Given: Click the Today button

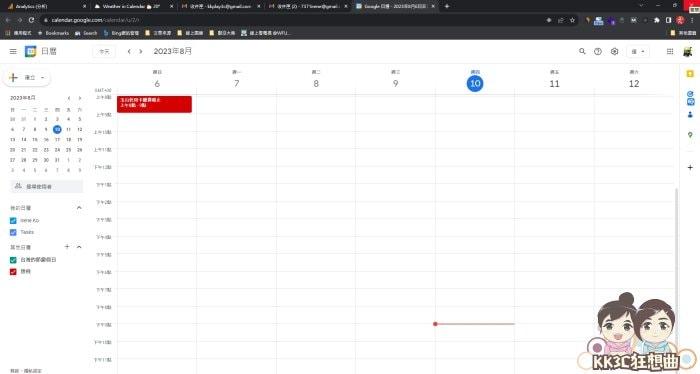Looking at the screenshot, I should 104,51.
